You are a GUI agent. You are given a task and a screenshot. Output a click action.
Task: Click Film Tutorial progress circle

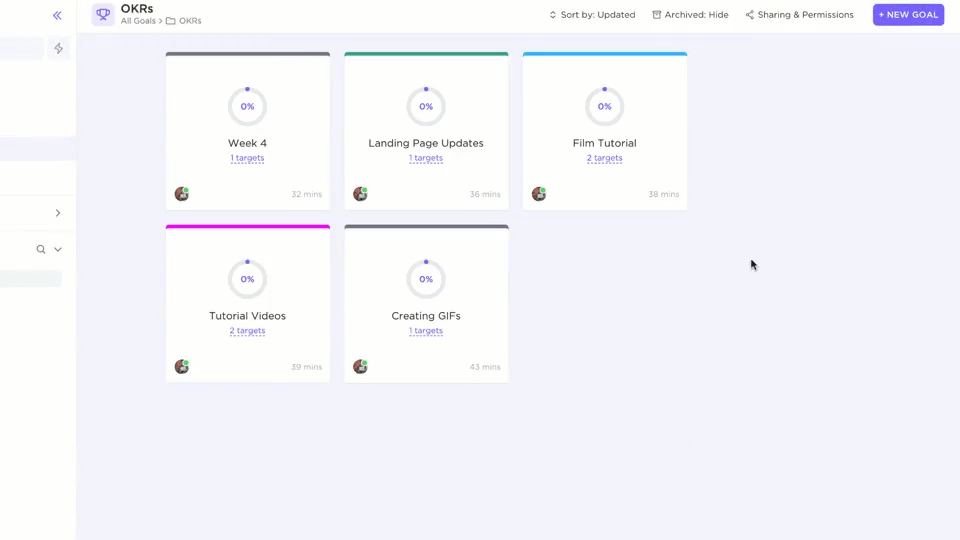(x=604, y=106)
